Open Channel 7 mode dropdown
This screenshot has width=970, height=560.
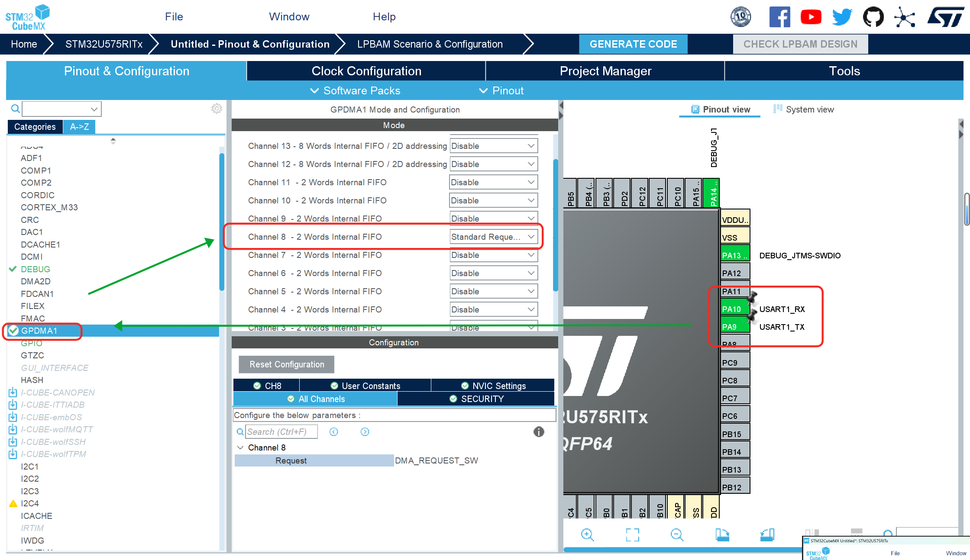[x=494, y=255]
